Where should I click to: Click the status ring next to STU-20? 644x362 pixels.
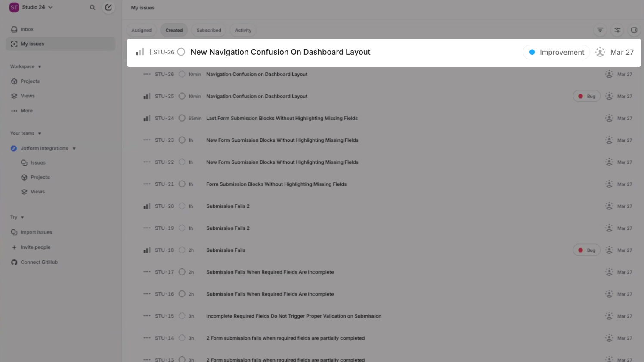(x=182, y=206)
